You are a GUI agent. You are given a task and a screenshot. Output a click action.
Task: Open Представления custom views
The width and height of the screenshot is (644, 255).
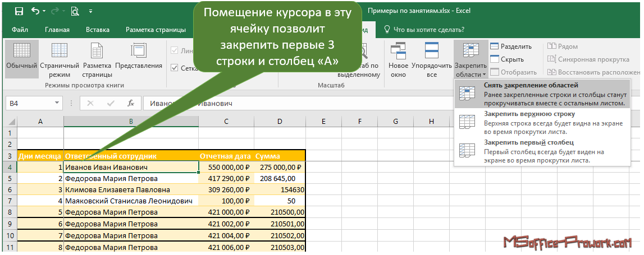tap(139, 55)
